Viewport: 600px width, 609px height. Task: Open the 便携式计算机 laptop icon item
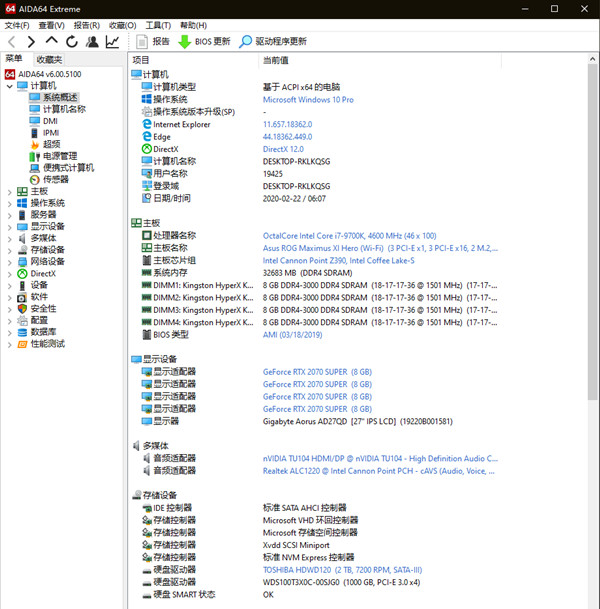tap(35, 168)
